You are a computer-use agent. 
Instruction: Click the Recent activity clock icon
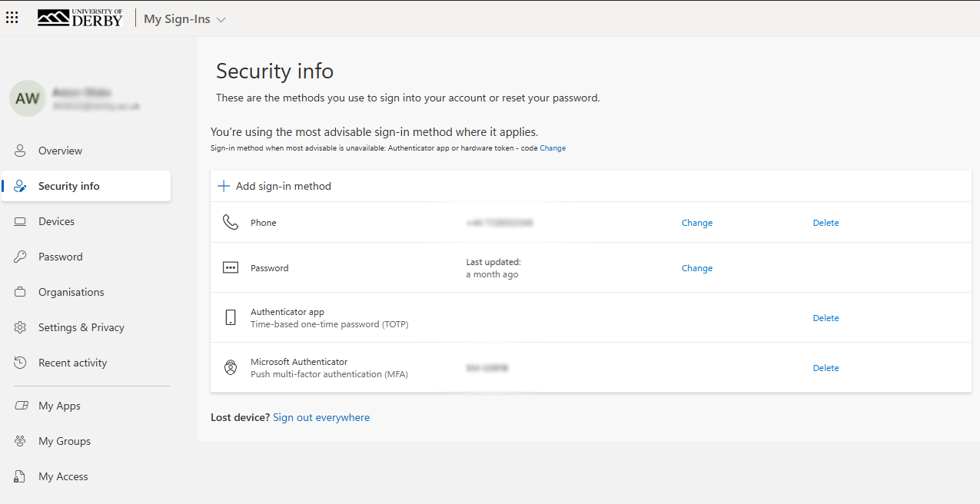click(20, 363)
